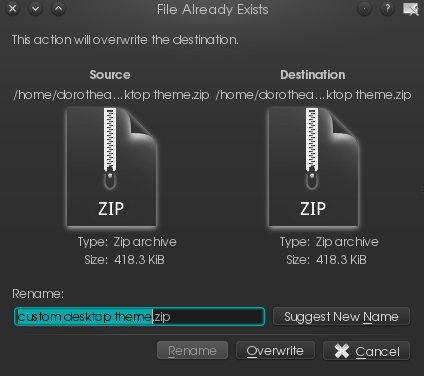Click into the Rename filename input field
The image size is (424, 376).
pos(139,316)
